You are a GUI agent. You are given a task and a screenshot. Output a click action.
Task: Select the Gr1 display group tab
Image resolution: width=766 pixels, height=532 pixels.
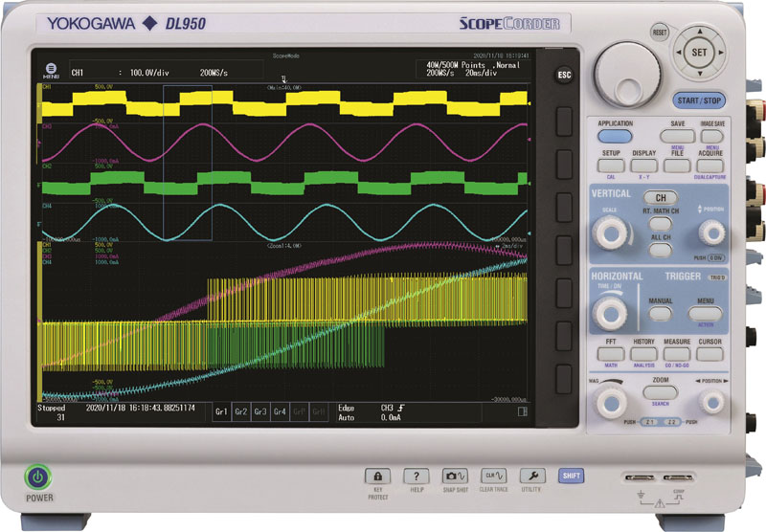221,412
